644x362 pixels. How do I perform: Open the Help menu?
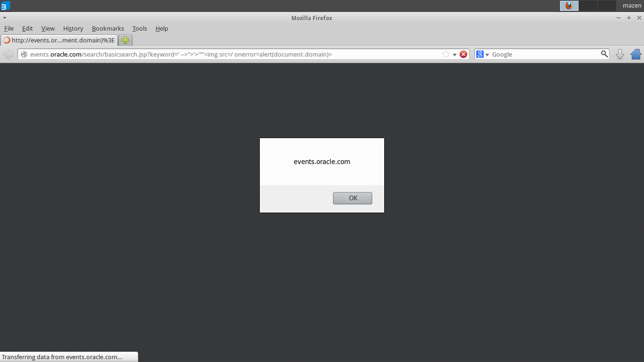pyautogui.click(x=162, y=28)
